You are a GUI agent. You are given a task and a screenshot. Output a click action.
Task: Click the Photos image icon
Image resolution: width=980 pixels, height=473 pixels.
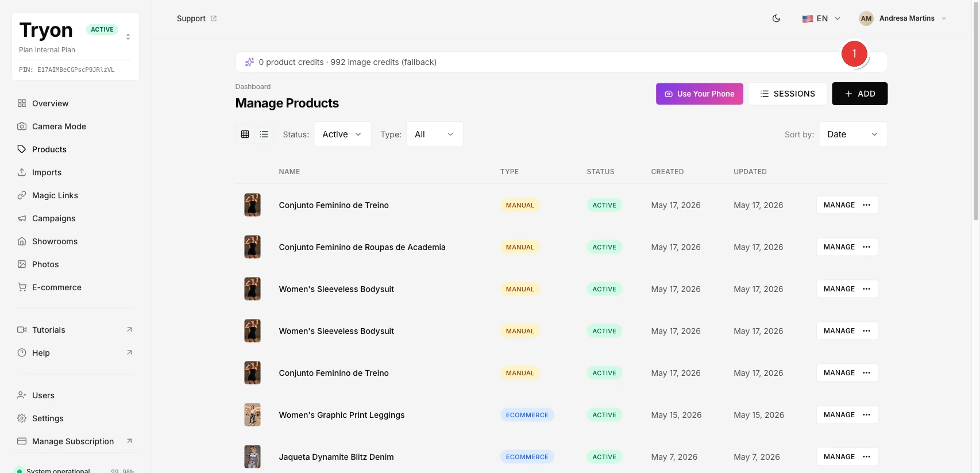tap(22, 264)
